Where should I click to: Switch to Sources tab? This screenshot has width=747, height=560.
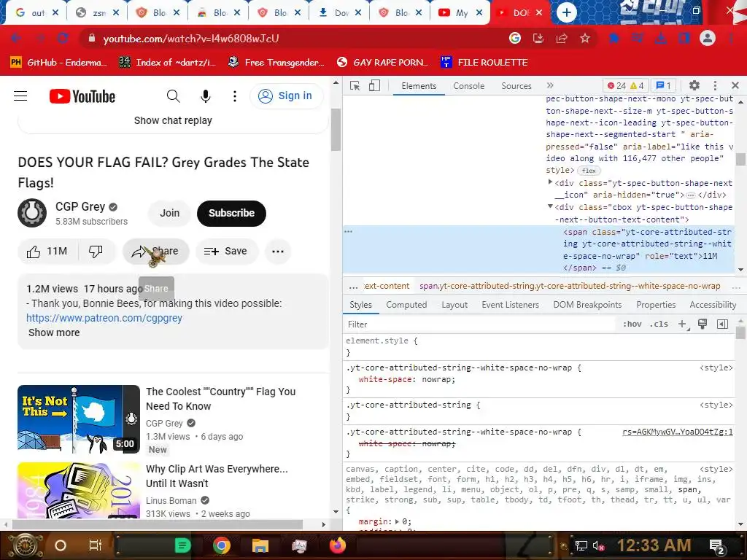pos(516,86)
